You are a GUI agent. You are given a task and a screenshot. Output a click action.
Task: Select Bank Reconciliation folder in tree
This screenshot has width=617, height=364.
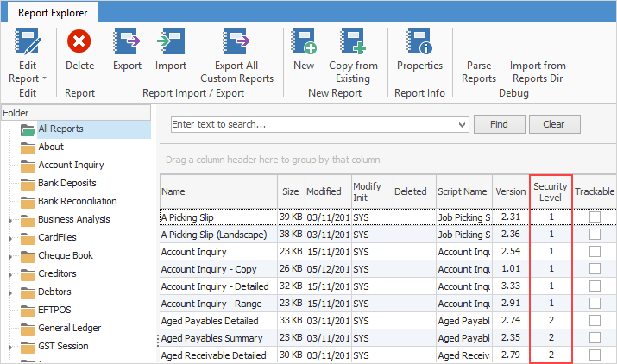point(77,201)
